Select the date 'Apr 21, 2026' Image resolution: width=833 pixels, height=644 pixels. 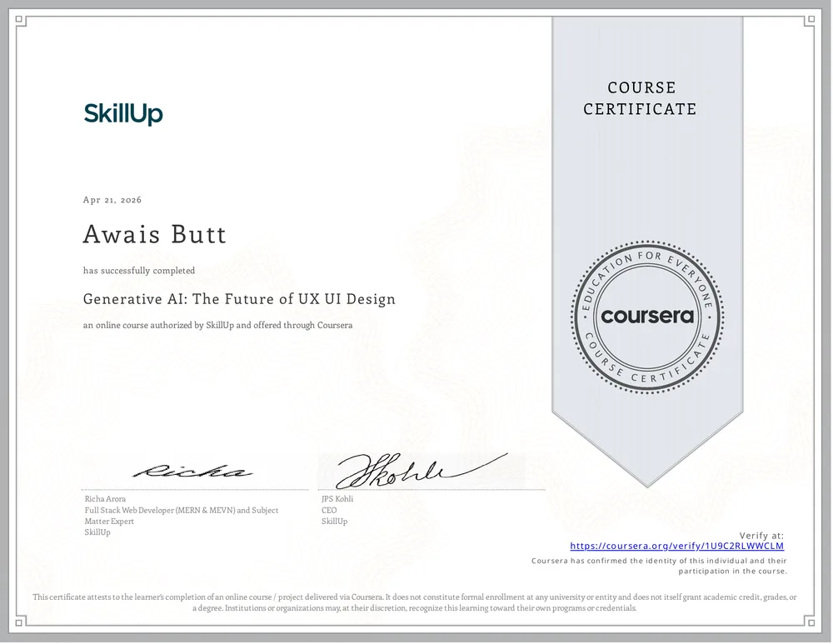(x=112, y=200)
